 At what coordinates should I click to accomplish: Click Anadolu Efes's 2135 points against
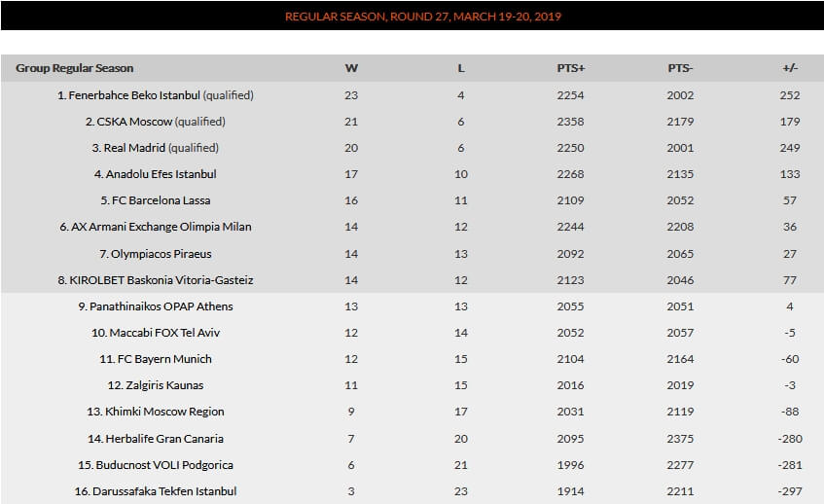point(681,174)
